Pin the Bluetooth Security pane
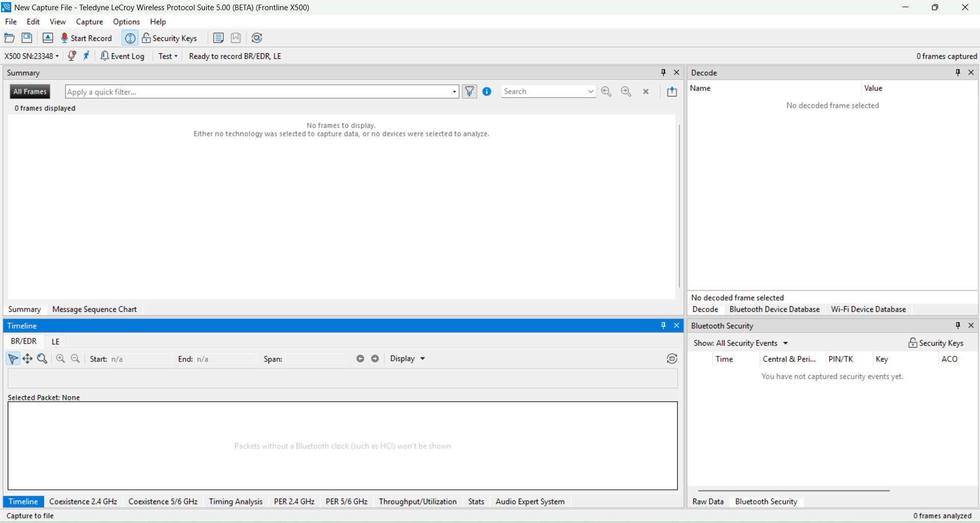Screen dimensions: 980x523 pos(958,326)
